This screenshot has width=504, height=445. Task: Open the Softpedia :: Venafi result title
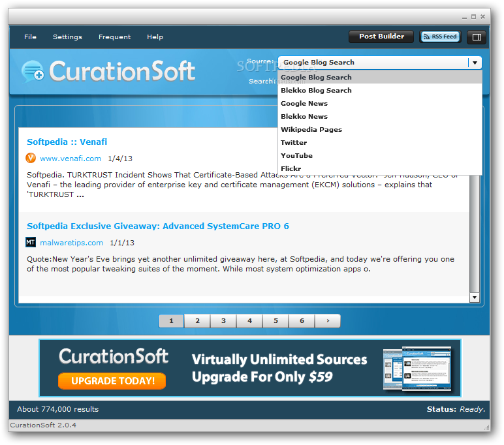point(67,142)
